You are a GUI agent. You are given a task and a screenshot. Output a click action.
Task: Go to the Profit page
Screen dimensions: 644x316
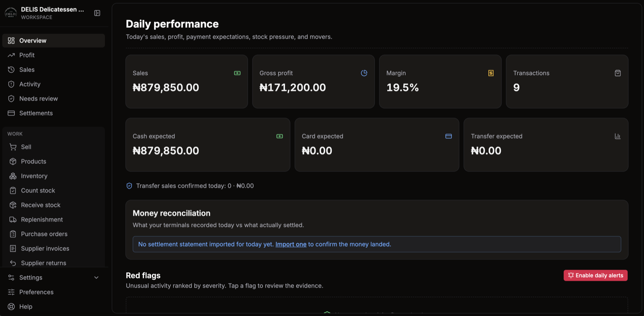click(x=54, y=55)
